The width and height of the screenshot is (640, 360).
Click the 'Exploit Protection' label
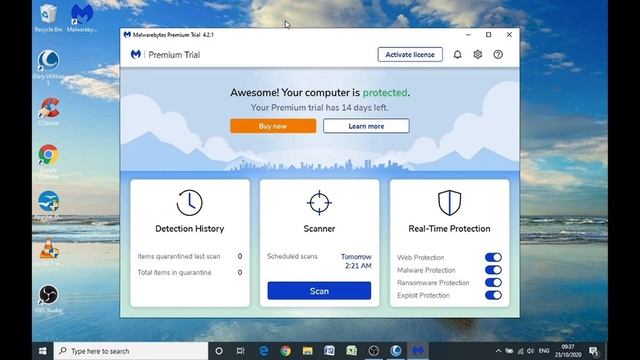(x=423, y=295)
